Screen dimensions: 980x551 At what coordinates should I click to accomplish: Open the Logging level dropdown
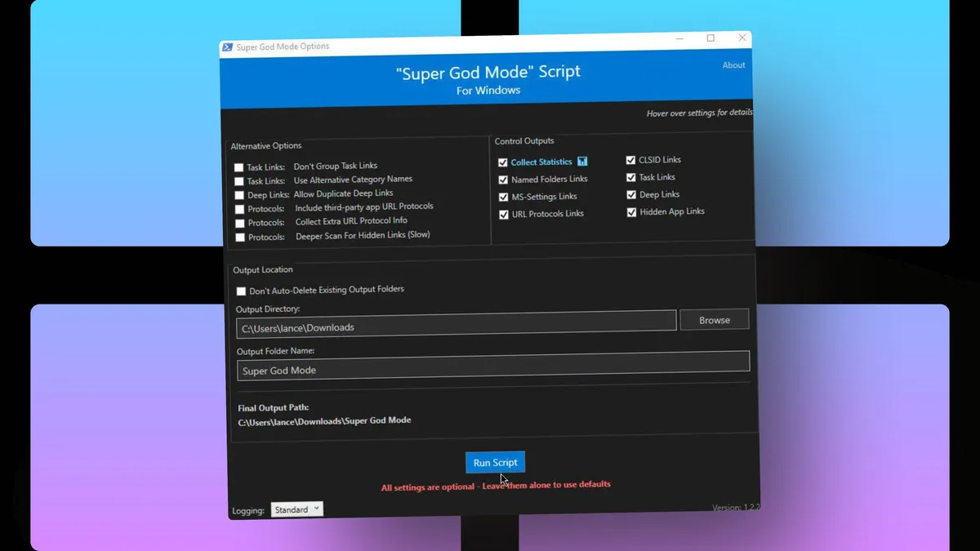pos(296,509)
